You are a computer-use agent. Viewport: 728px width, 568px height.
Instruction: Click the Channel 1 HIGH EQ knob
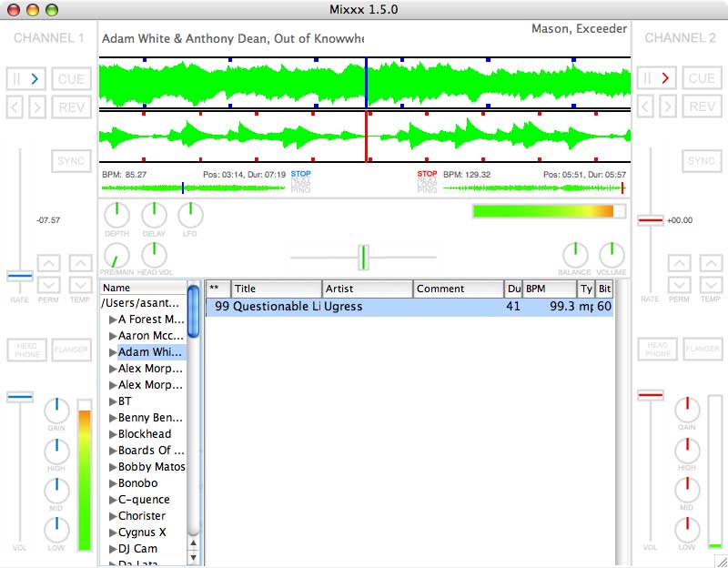coord(56,451)
